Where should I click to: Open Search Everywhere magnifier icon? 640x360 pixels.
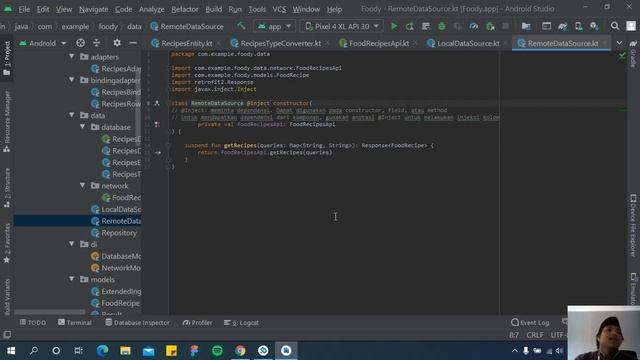(x=615, y=26)
